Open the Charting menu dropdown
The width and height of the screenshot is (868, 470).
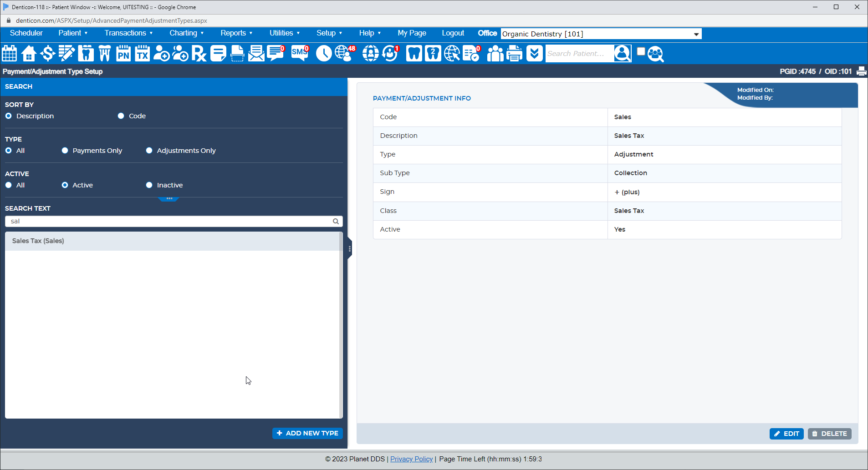(186, 33)
